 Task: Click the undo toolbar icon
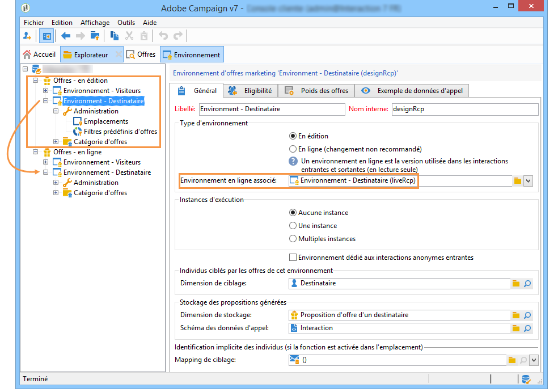tap(163, 36)
